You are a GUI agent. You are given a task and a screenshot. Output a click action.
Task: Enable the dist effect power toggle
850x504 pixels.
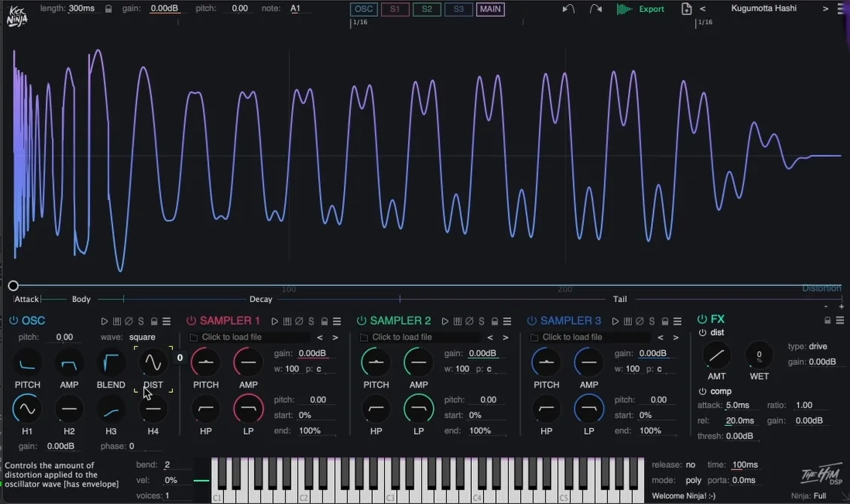coord(703,332)
